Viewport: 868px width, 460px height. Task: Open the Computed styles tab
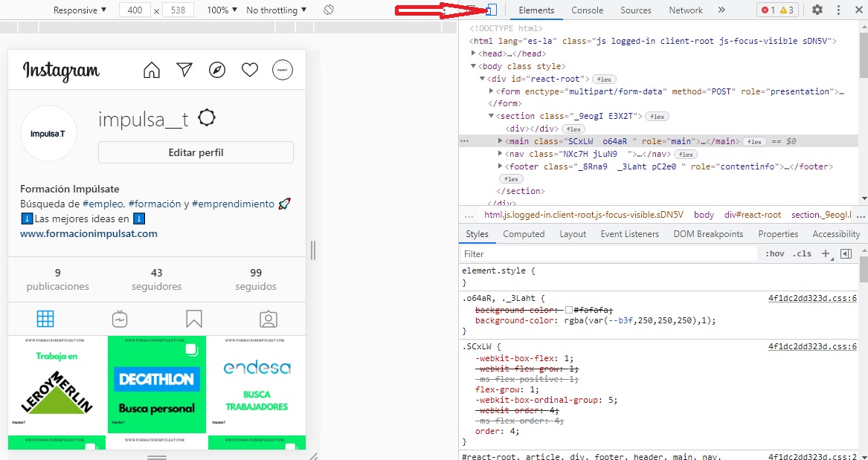[524, 234]
